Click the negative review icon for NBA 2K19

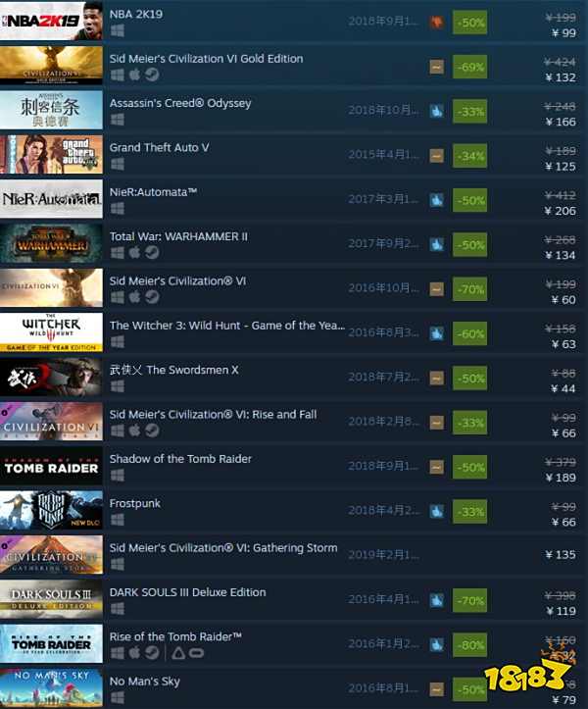click(x=436, y=23)
